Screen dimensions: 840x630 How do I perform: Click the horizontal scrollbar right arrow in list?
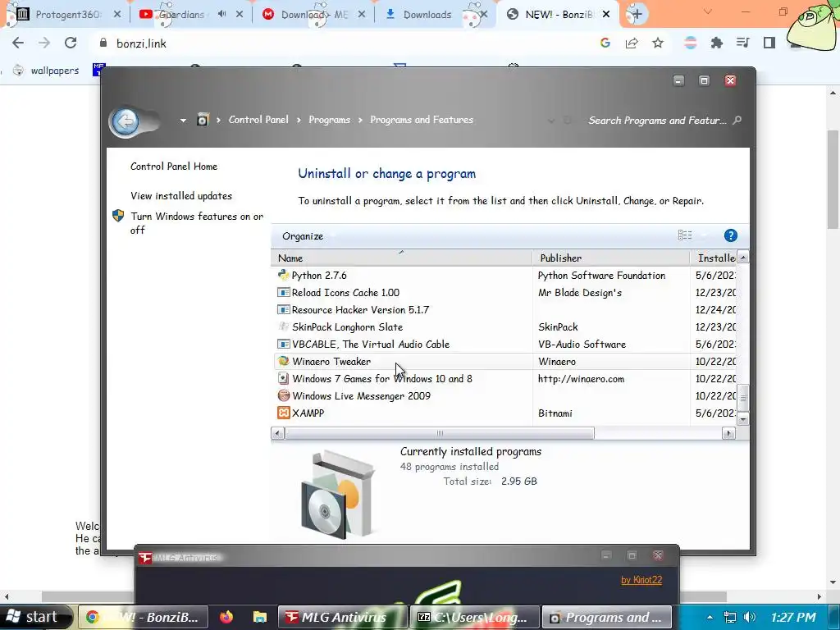tap(728, 433)
